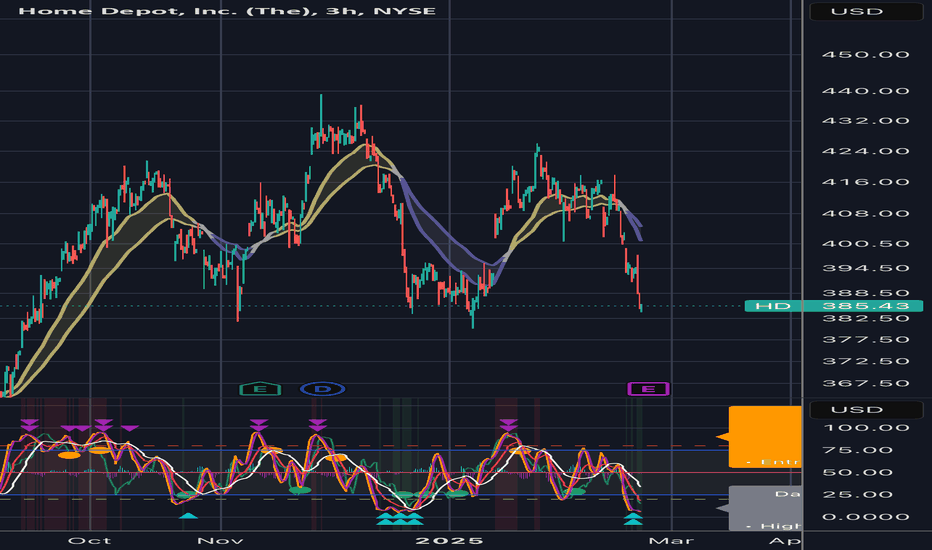
Task: Click the Mar label on the time axis
Action: coord(672,540)
